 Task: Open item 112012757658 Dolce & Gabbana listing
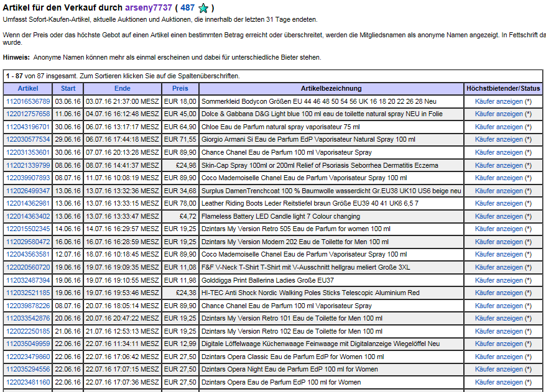pos(28,114)
